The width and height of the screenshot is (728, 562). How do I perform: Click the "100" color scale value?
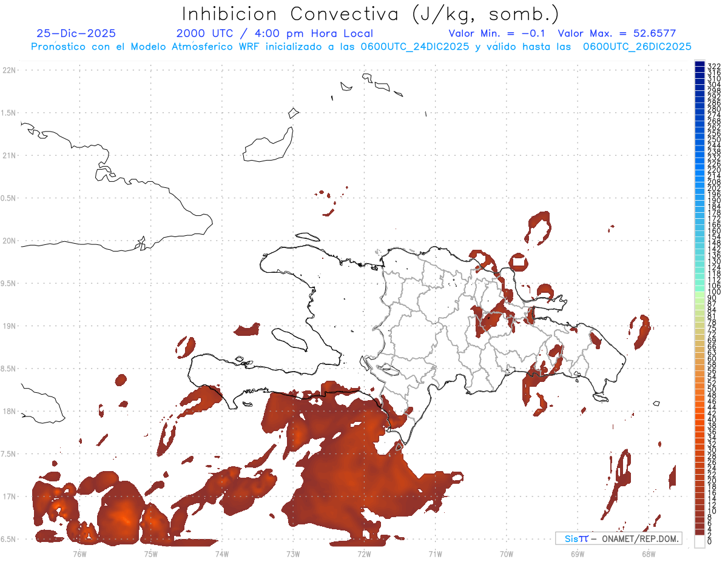[x=714, y=292]
